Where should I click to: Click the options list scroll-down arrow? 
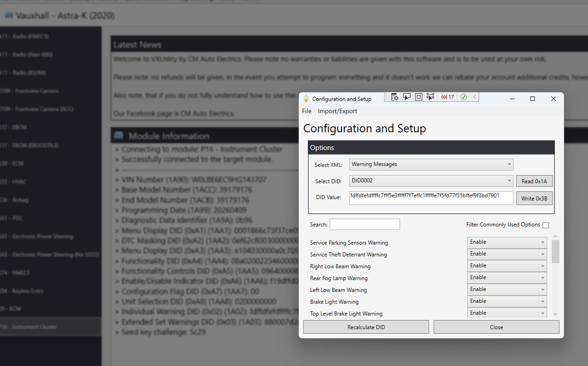[555, 314]
